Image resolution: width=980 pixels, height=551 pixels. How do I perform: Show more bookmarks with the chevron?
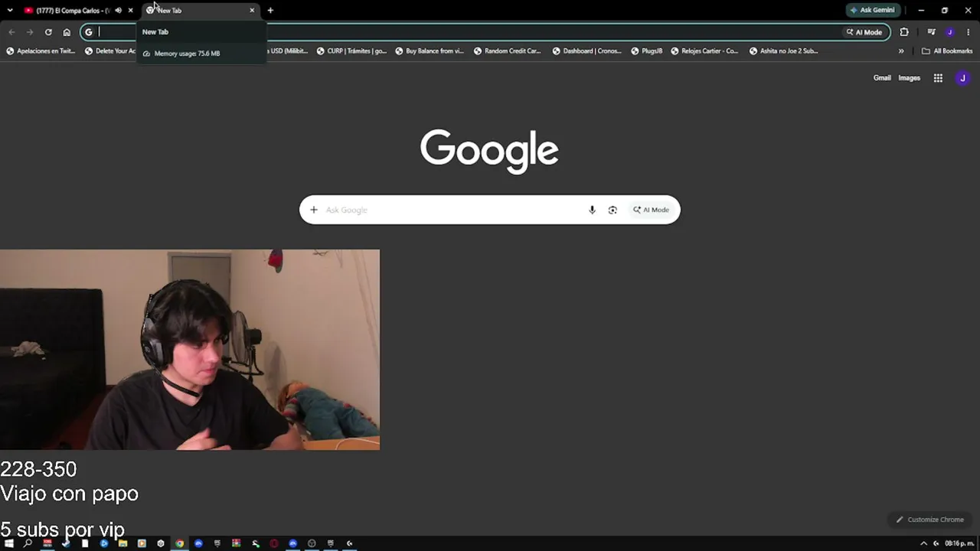pos(901,51)
